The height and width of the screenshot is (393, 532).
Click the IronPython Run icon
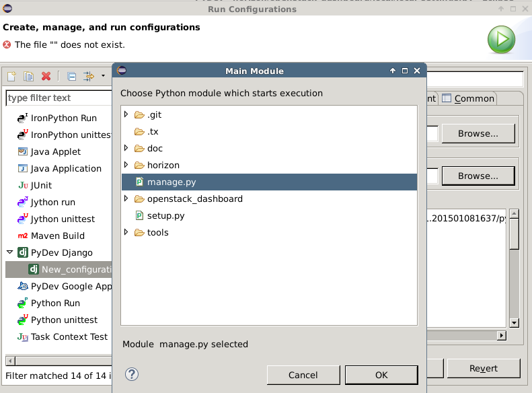click(x=22, y=118)
